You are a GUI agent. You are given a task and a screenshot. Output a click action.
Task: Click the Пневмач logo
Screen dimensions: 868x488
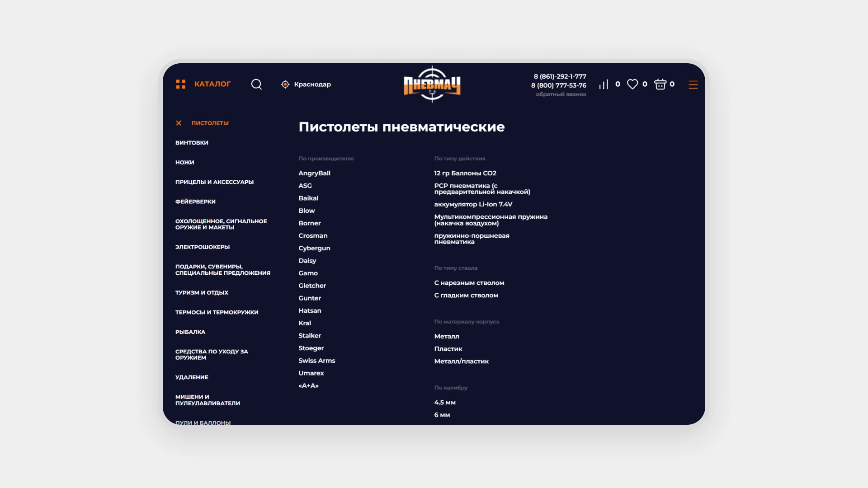tap(432, 84)
